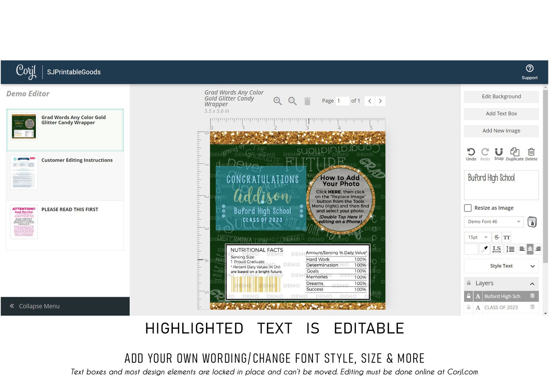549x392 pixels.
Task: Collapse the Layers panel
Action: (532, 283)
